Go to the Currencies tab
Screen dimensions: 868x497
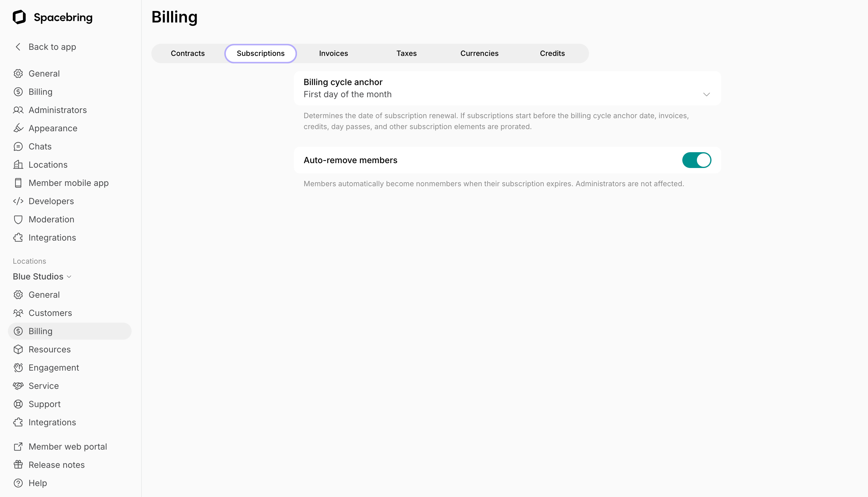pyautogui.click(x=479, y=53)
